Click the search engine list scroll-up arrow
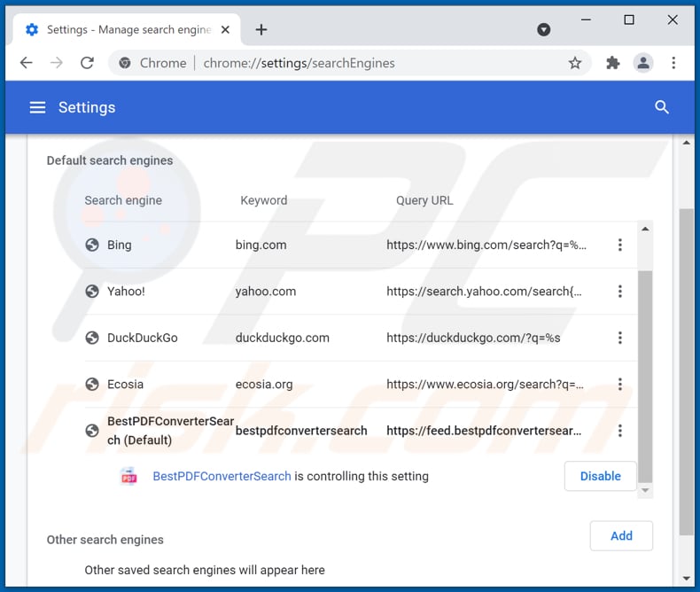 coord(645,229)
